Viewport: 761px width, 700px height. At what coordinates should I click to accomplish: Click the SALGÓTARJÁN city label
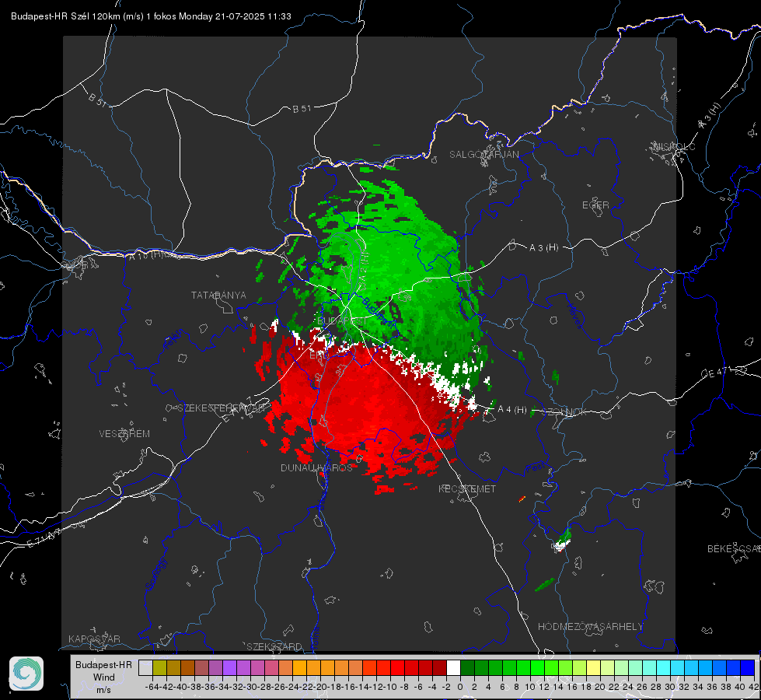click(483, 155)
